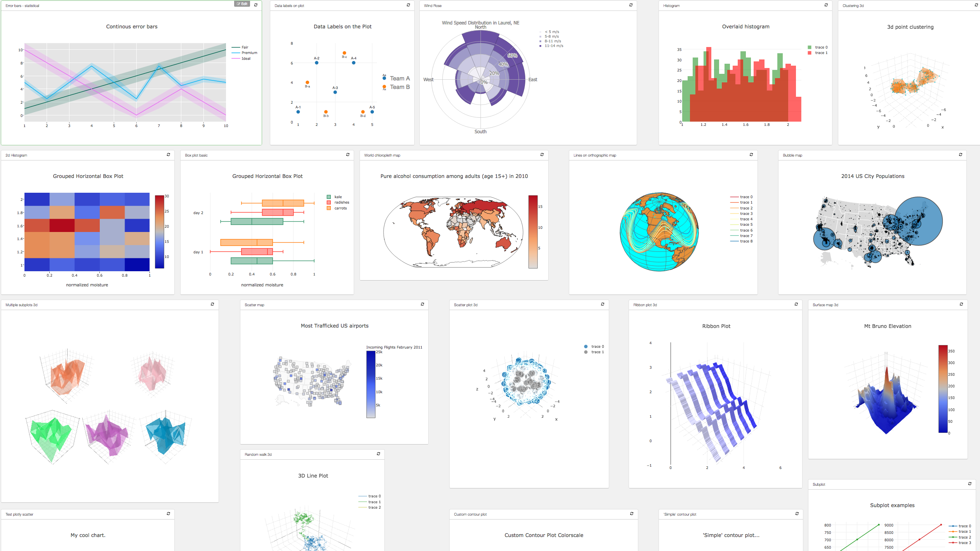Viewport: 980px width, 551px height.
Task: Click the refresh icon on Scatter map chart
Action: [x=423, y=305]
